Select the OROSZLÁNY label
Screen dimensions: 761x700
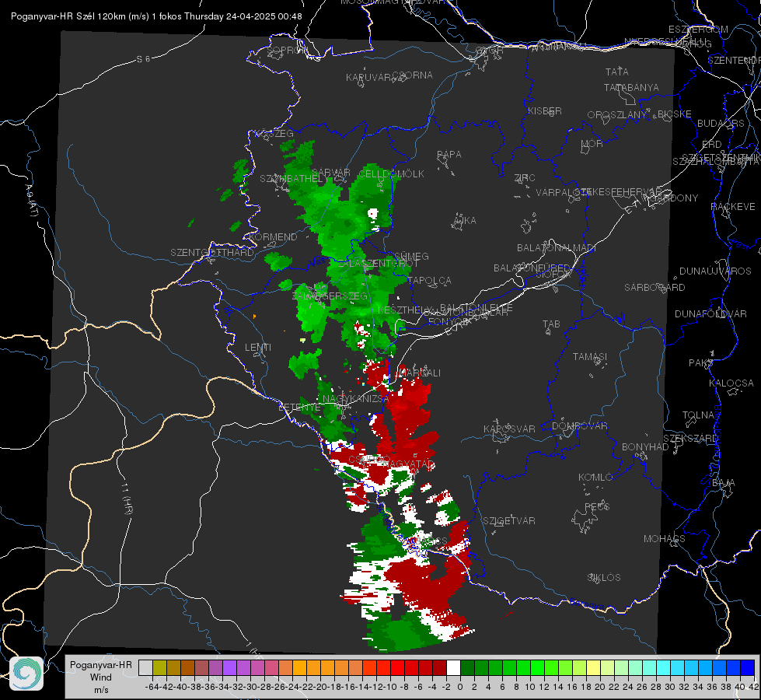(x=617, y=115)
